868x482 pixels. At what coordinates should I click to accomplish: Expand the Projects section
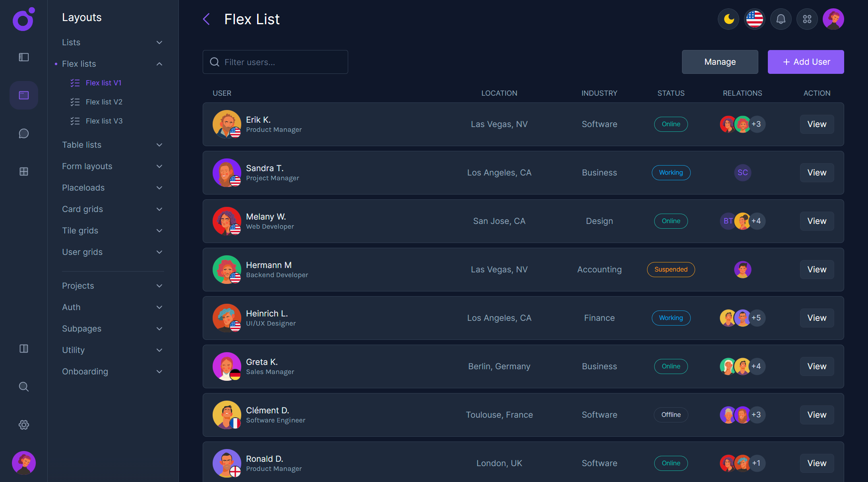(159, 285)
